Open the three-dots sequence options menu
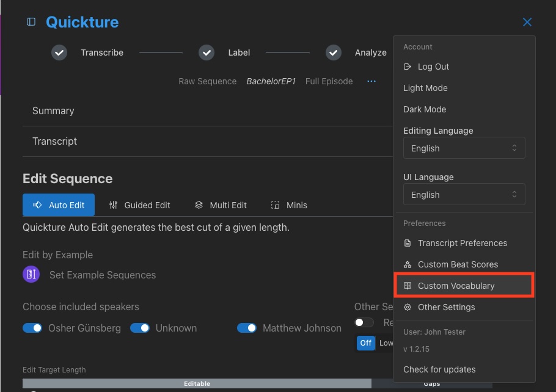556x392 pixels. (x=371, y=81)
